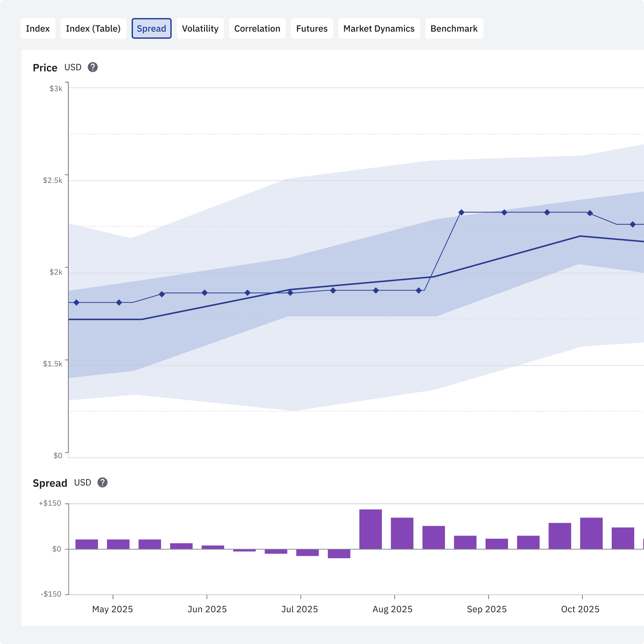
Task: Open the Volatility tab
Action: click(x=200, y=29)
